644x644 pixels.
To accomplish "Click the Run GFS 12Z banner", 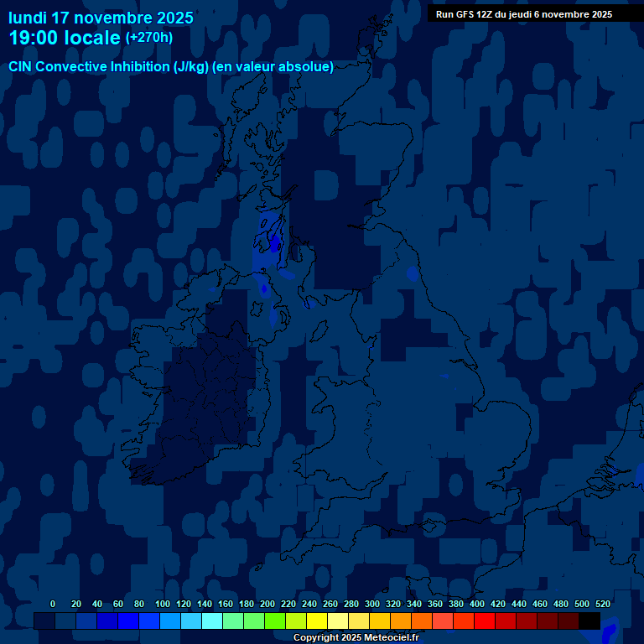I will pyautogui.click(x=524, y=14).
